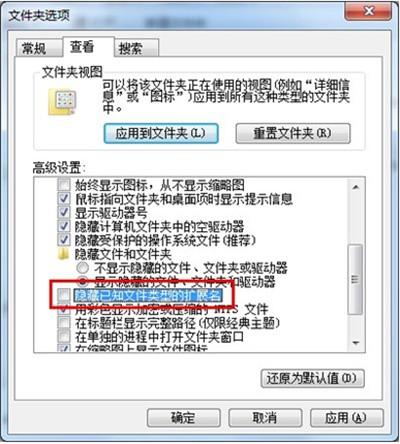Viewport: 400px width, 444px height.
Task: Uncheck 显示驱动器号 checkbox
Action: tap(64, 212)
